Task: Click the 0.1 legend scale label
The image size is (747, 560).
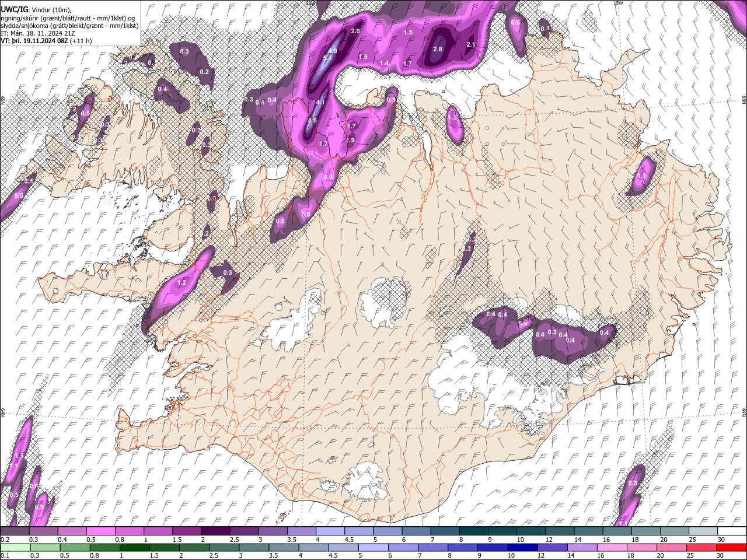Action: click(x=4, y=555)
